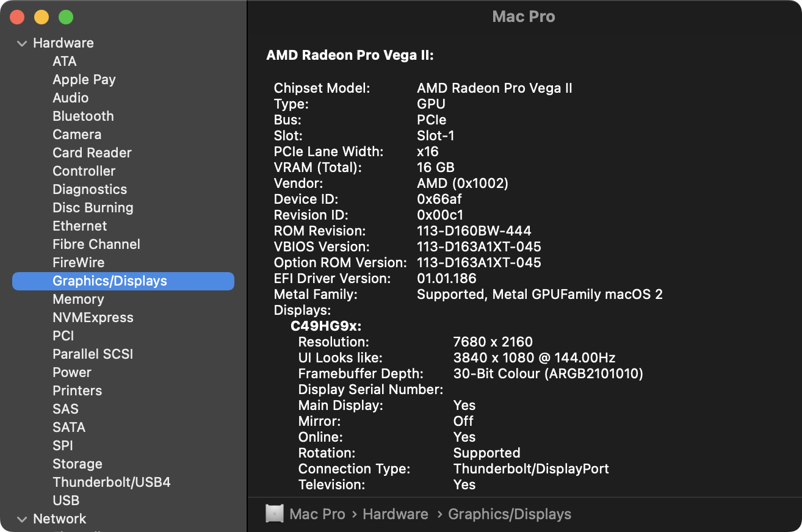Open the Ethernet hardware entry
Viewport: 802px width, 532px height.
click(x=80, y=226)
